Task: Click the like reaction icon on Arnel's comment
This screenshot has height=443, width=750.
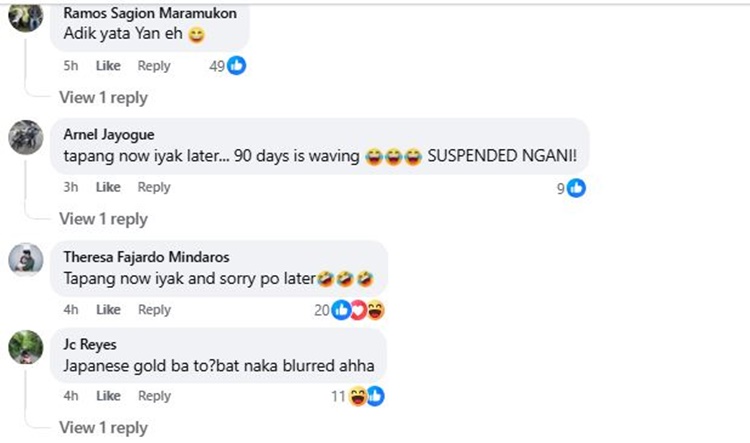Action: click(576, 187)
